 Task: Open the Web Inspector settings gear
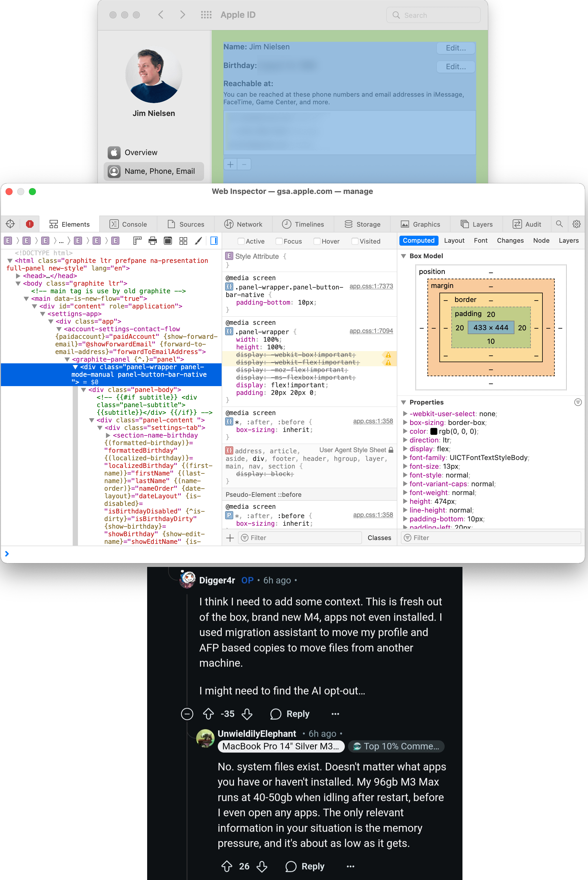(x=576, y=224)
